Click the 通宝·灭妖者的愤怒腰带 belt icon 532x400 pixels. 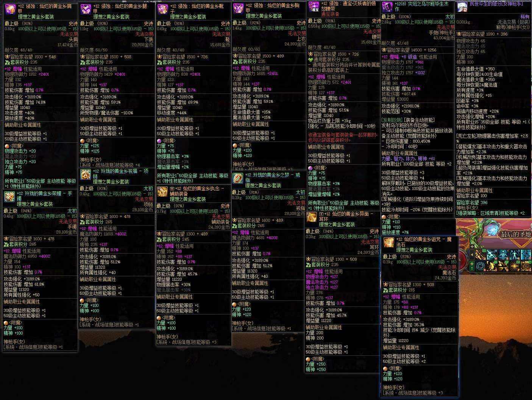coord(314,6)
